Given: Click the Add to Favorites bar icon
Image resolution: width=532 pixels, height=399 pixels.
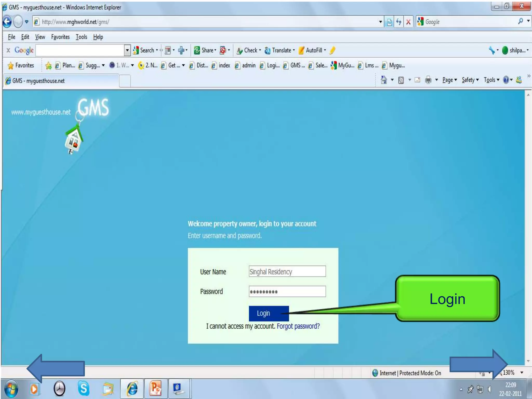Looking at the screenshot, I should (48, 66).
